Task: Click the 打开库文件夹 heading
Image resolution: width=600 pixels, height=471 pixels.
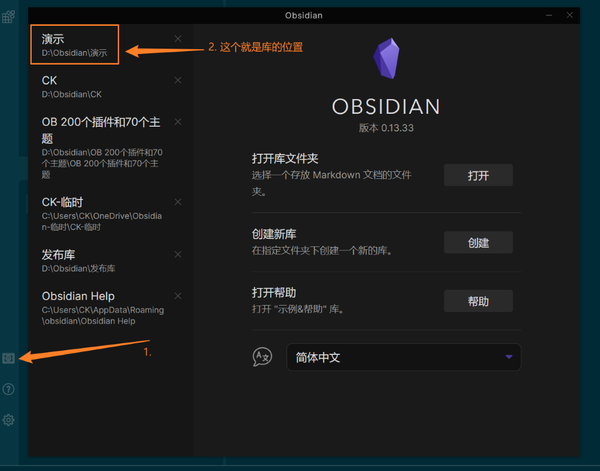Action: 285,158
